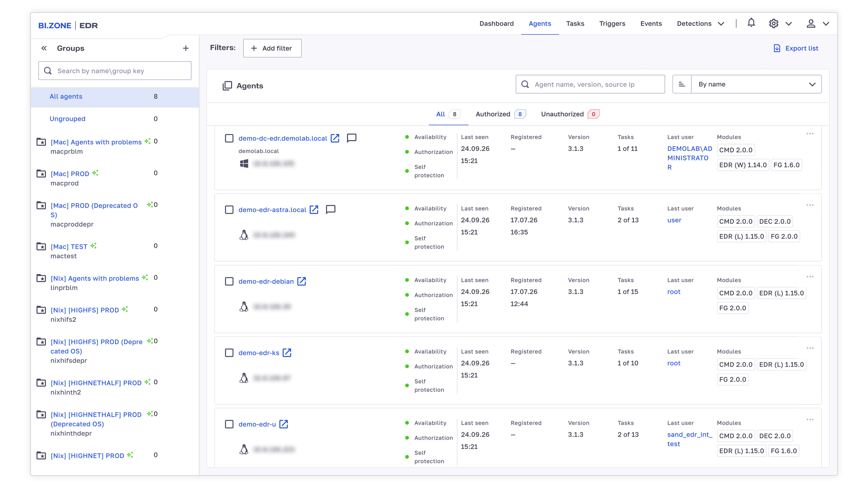Open last user DEMOLAB\ADMINISTRATOR link
The width and height of the screenshot is (868, 488).
(689, 158)
